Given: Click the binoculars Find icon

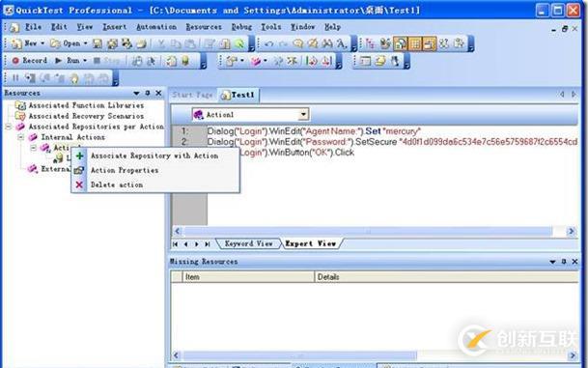Looking at the screenshot, I should (x=327, y=43).
